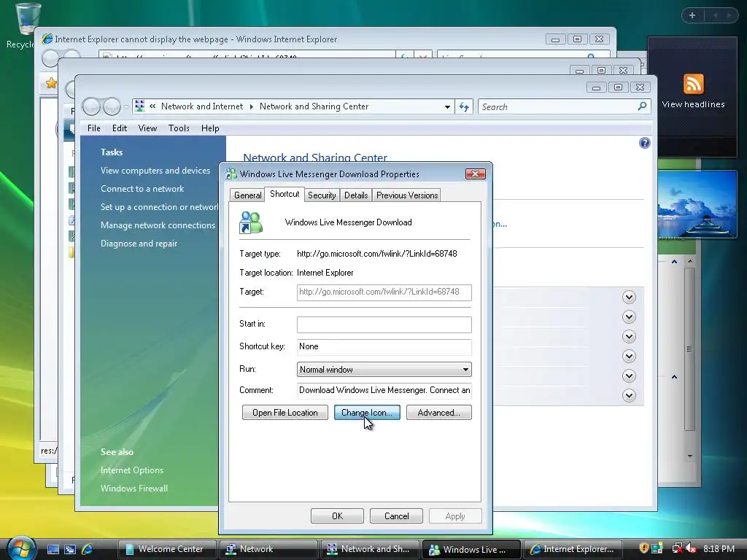The width and height of the screenshot is (747, 560).
Task: Click Network and Internet in the breadcrumb
Action: [x=202, y=106]
